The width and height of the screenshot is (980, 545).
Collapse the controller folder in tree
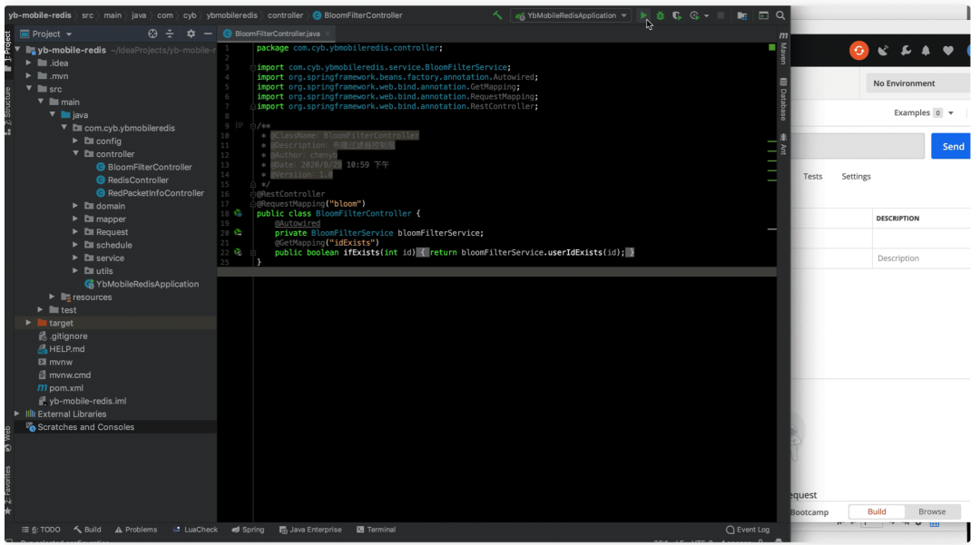[x=76, y=154]
